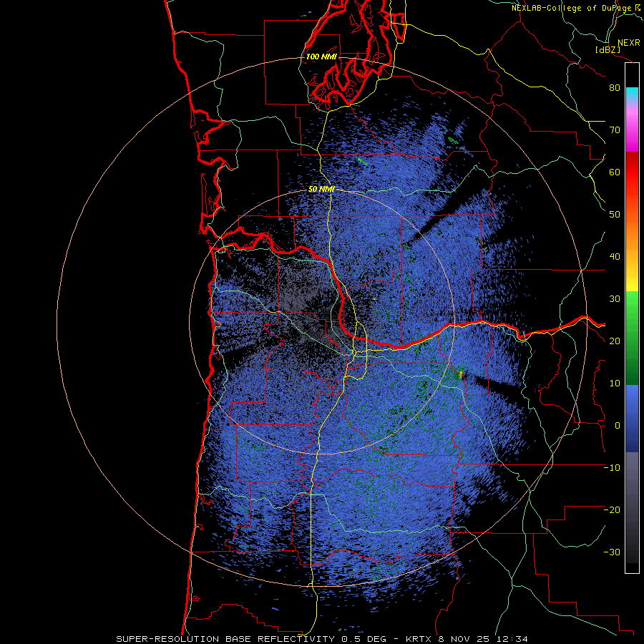Click the 30 value on the dBZ scale
644x644 pixels.
point(615,299)
